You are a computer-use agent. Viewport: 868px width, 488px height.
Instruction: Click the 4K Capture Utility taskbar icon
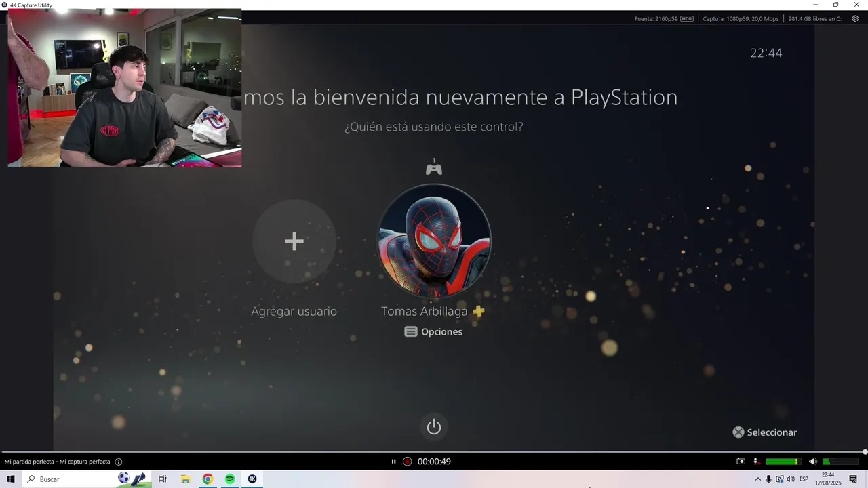coord(252,479)
